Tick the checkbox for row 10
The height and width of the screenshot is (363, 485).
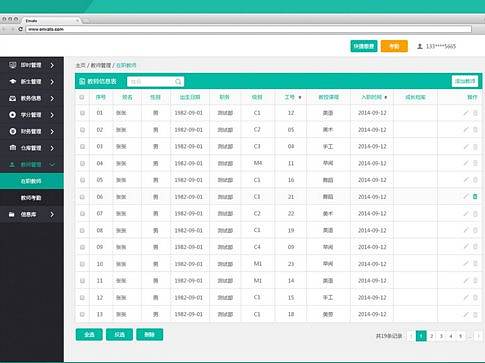click(x=82, y=264)
